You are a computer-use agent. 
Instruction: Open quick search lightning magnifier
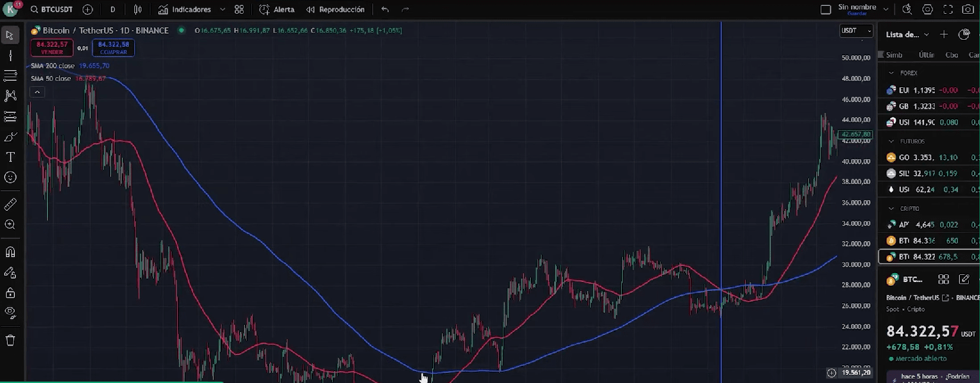click(907, 10)
